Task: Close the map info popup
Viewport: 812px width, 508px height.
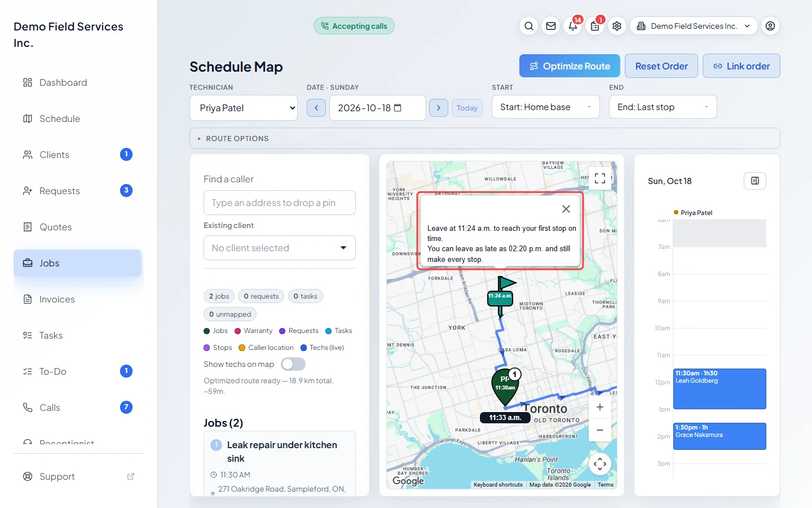Action: coord(566,209)
